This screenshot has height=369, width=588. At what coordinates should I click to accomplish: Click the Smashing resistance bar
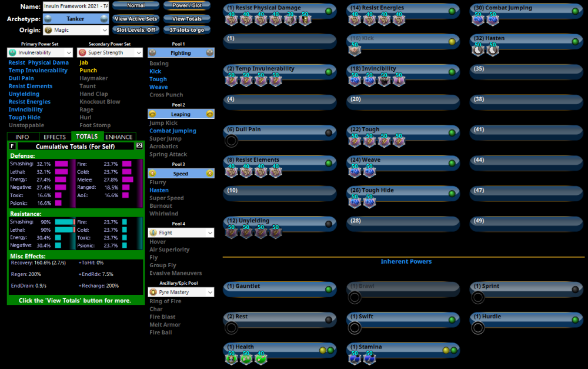pyautogui.click(x=64, y=222)
